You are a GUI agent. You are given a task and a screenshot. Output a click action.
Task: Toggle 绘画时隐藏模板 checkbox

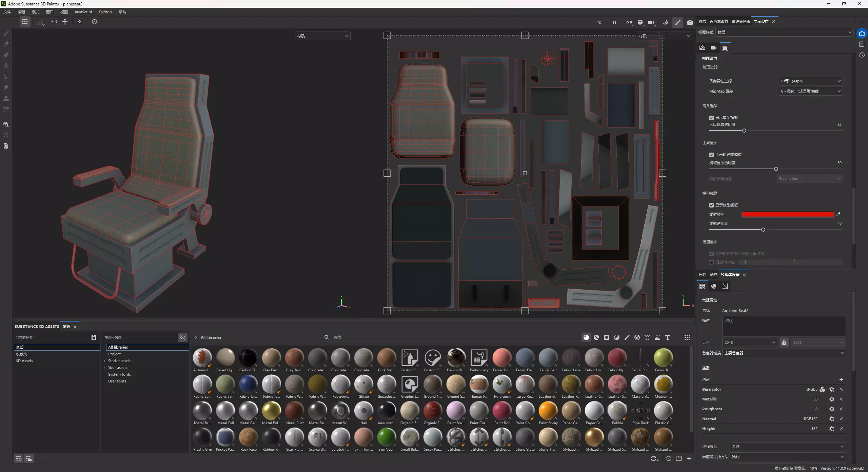711,155
